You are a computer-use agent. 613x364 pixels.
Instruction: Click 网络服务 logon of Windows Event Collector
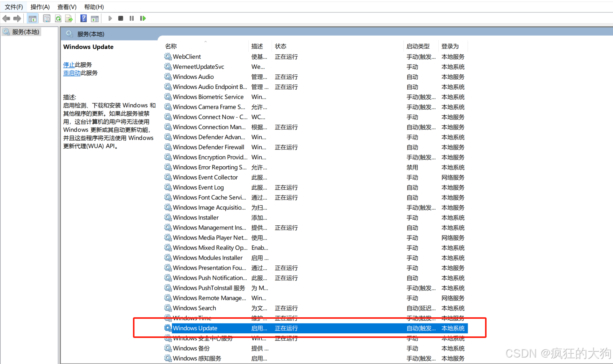(x=453, y=177)
